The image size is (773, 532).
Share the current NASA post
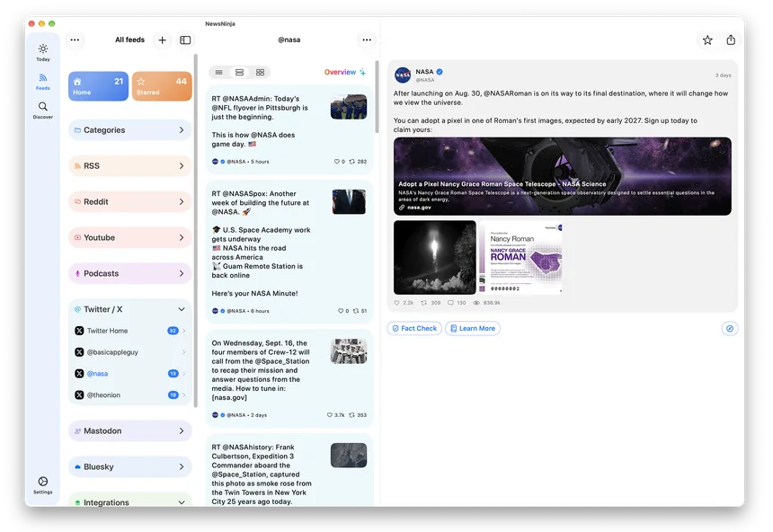coord(731,40)
